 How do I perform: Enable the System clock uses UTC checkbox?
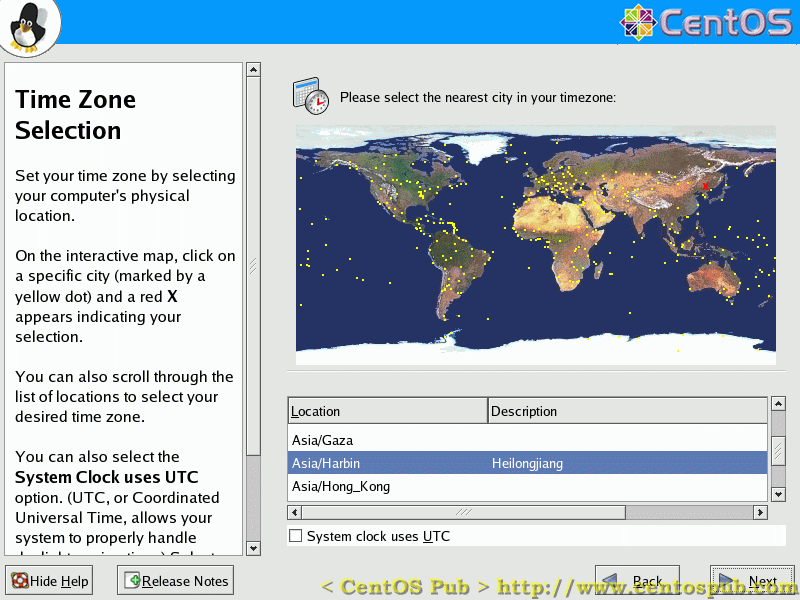point(295,536)
